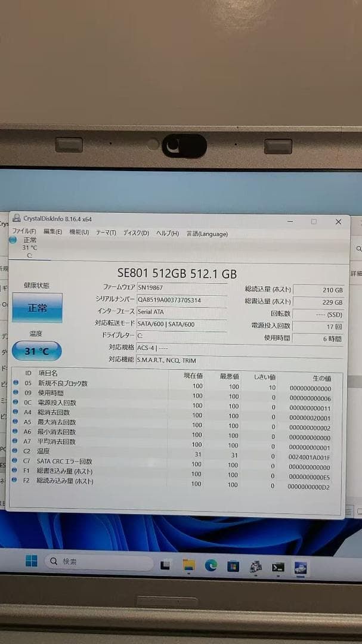Viewport: 362px width, 644px height.
Task: Open the 編集(E) menu
Action: (52, 232)
